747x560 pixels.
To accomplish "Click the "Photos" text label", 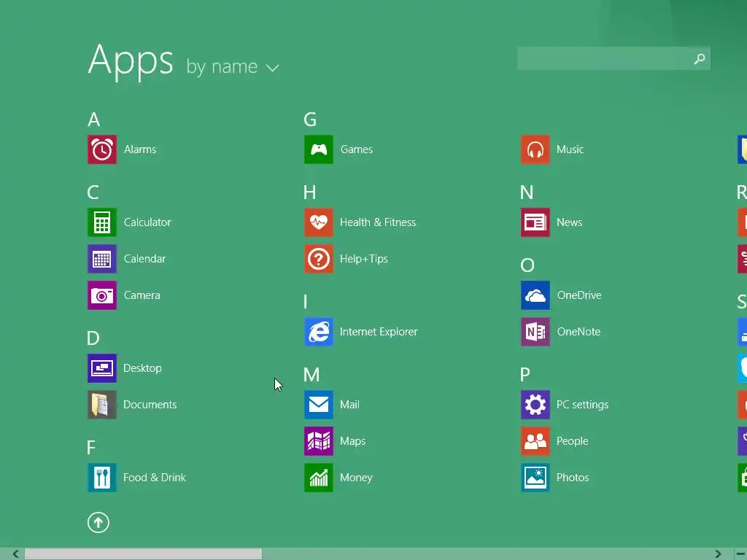I will tap(573, 478).
